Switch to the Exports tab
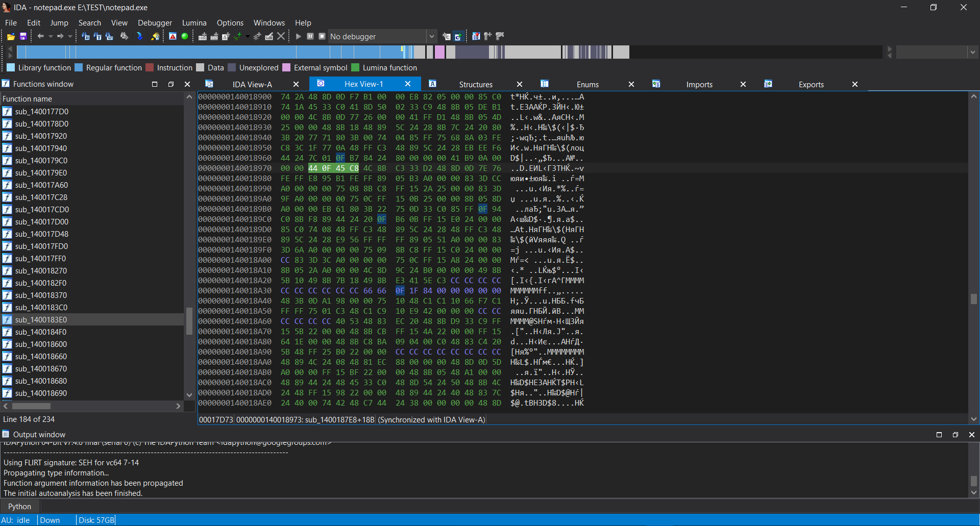980x526 pixels. pos(811,84)
